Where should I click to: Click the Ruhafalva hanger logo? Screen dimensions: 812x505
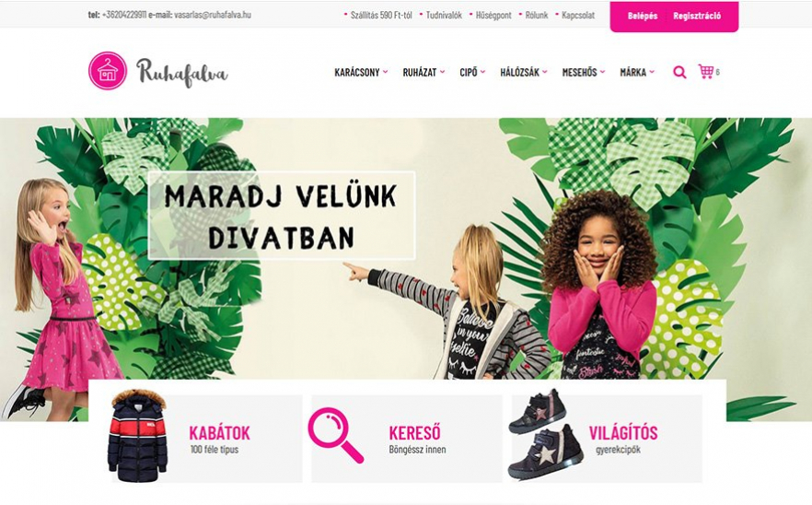click(108, 71)
